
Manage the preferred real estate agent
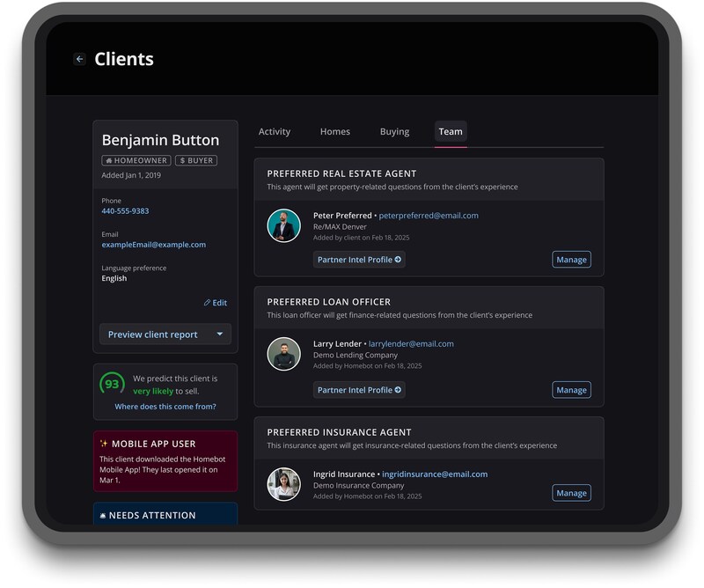coord(571,260)
